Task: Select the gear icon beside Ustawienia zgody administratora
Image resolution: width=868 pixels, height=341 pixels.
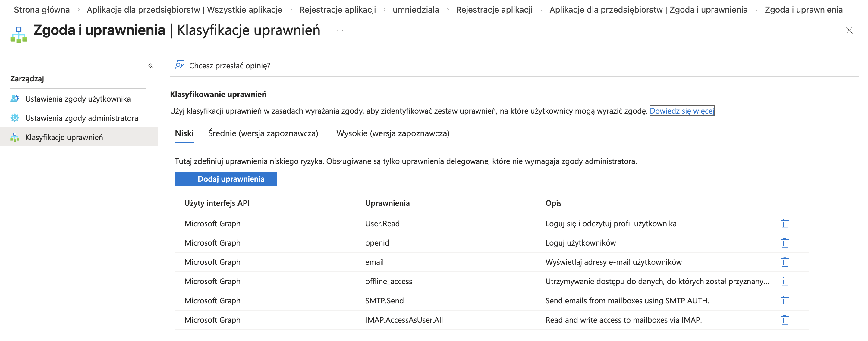Action: pyautogui.click(x=14, y=118)
